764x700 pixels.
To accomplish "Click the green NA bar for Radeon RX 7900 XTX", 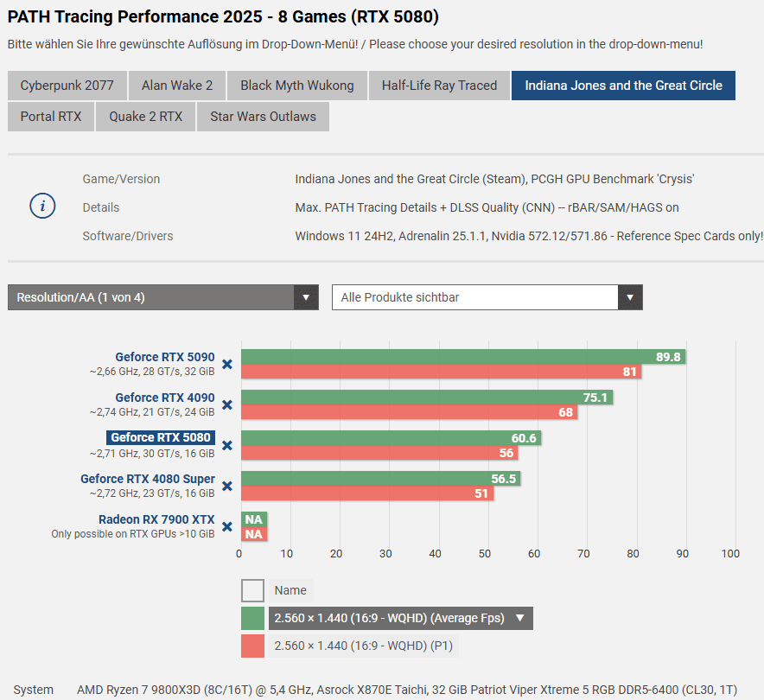I will pyautogui.click(x=254, y=519).
